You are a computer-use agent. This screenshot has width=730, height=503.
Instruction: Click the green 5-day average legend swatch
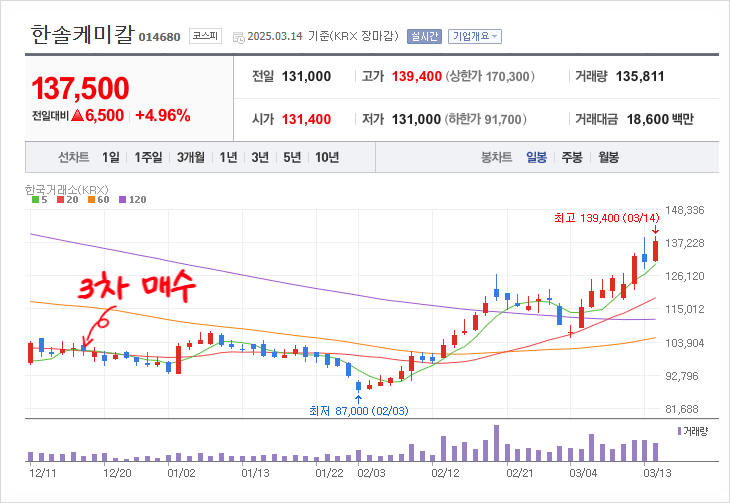point(35,200)
